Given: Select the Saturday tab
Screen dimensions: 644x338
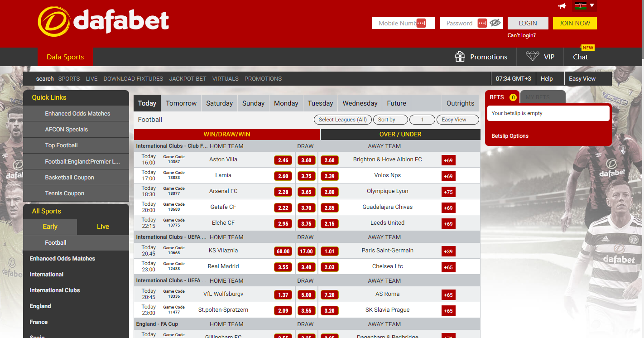Looking at the screenshot, I should coord(219,103).
